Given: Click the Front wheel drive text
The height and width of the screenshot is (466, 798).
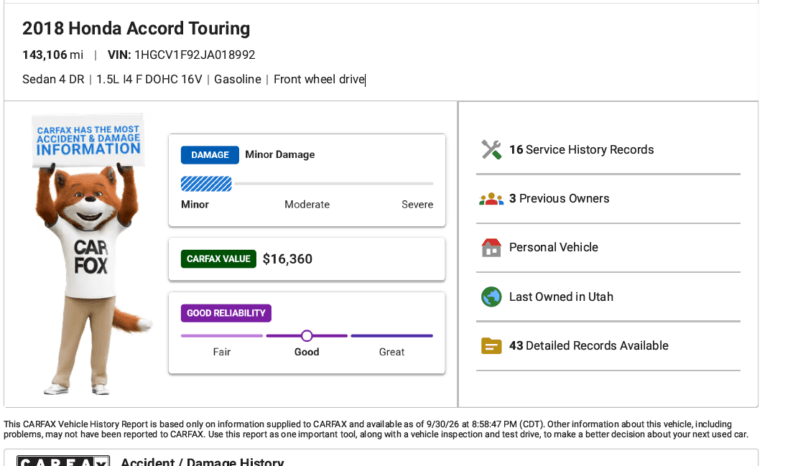Looking at the screenshot, I should pyautogui.click(x=319, y=79).
